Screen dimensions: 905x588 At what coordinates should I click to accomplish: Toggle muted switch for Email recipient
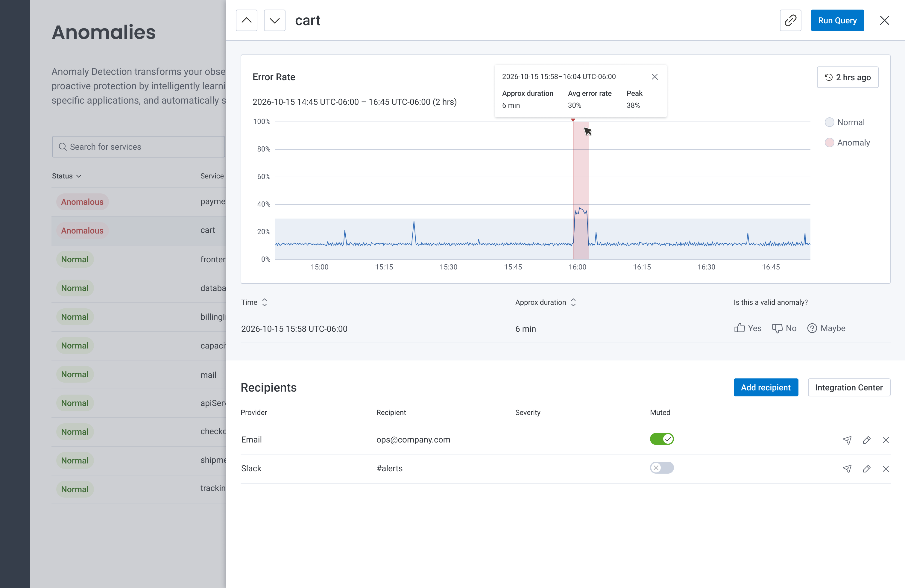point(661,439)
